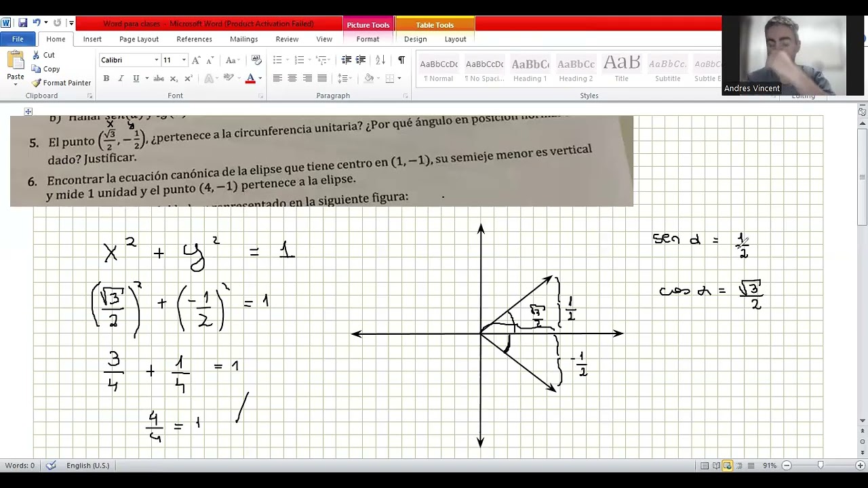Increase paragraph indent
Viewport: 868px width, 488px height.
362,60
